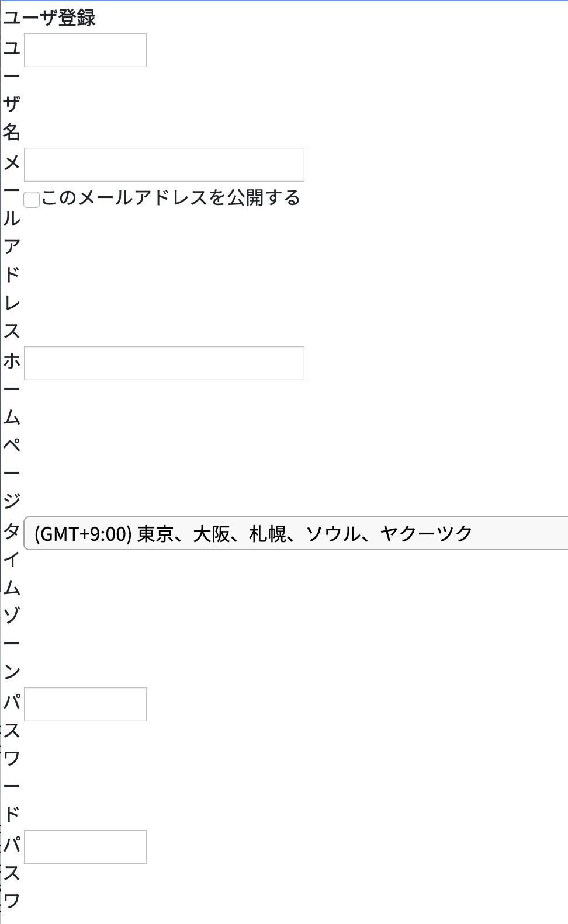Click the ユーザ登録 heading
568x924 pixels.
(x=49, y=18)
